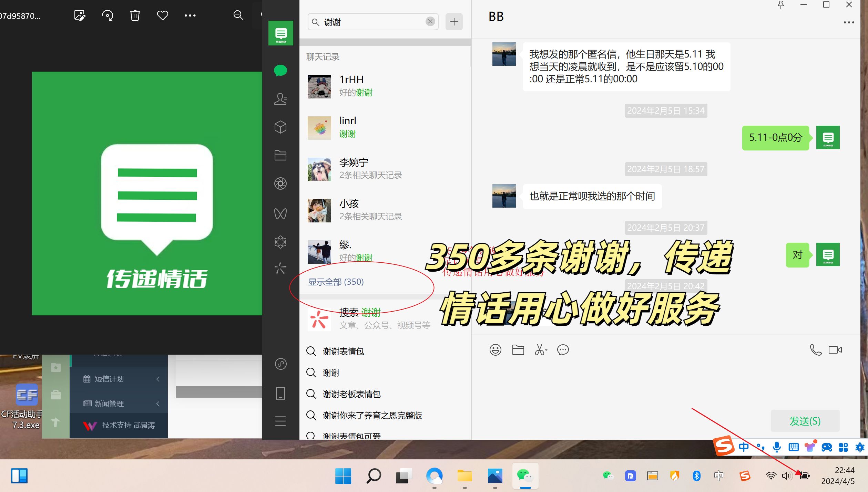868x492 pixels.
Task: Open the Contacts panel in the sidebar
Action: pyautogui.click(x=280, y=100)
